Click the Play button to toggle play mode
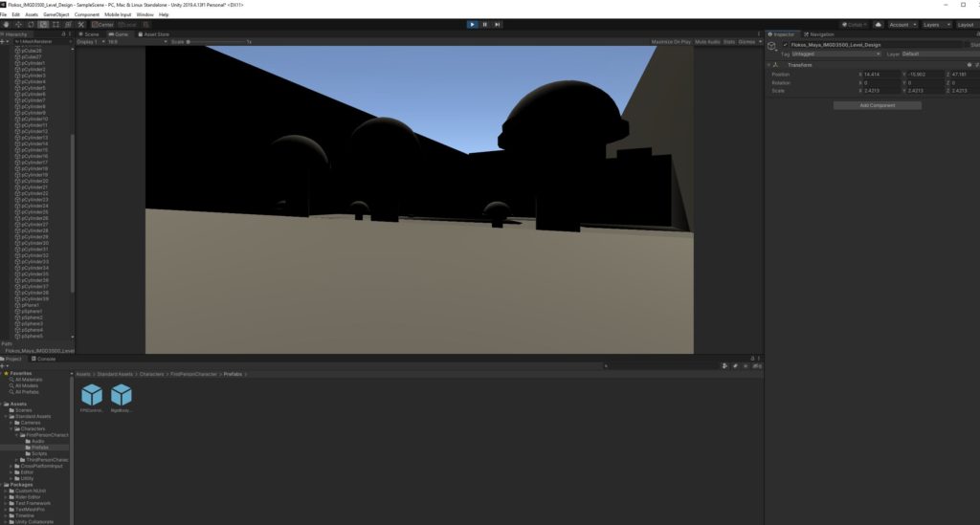 473,24
